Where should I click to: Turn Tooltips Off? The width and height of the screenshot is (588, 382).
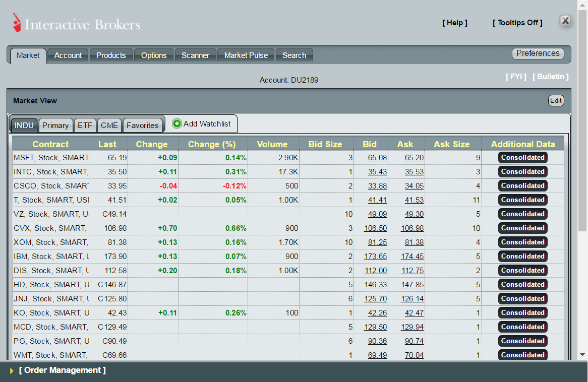[517, 22]
